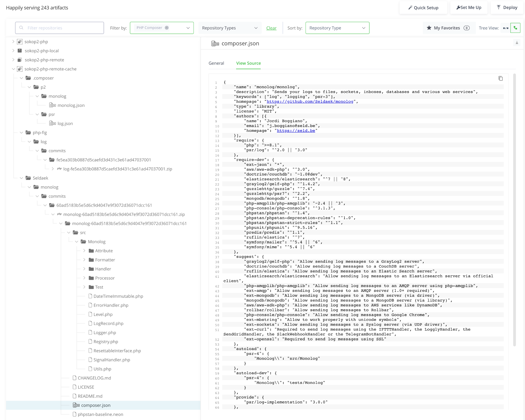This screenshot has width=525, height=420.
Task: Click the Handler folder icon
Action: click(91, 269)
